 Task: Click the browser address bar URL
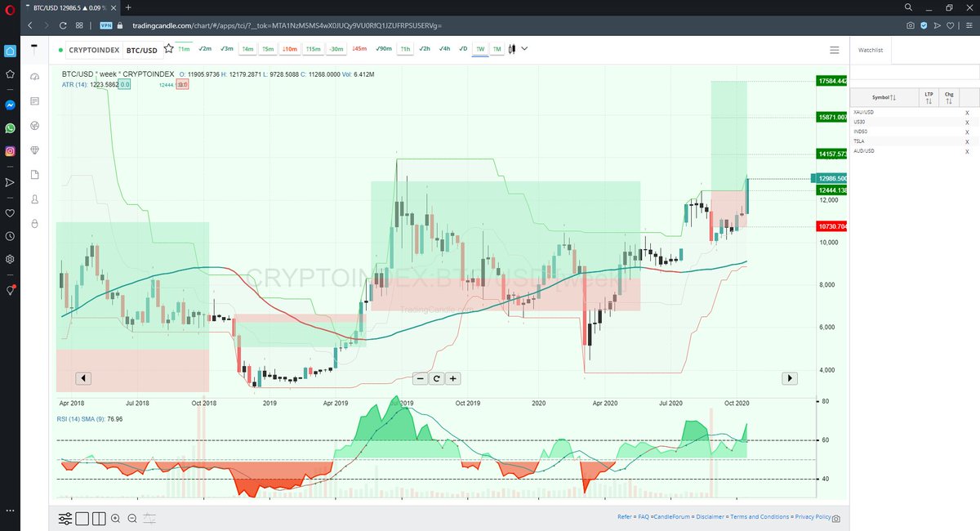pos(287,25)
